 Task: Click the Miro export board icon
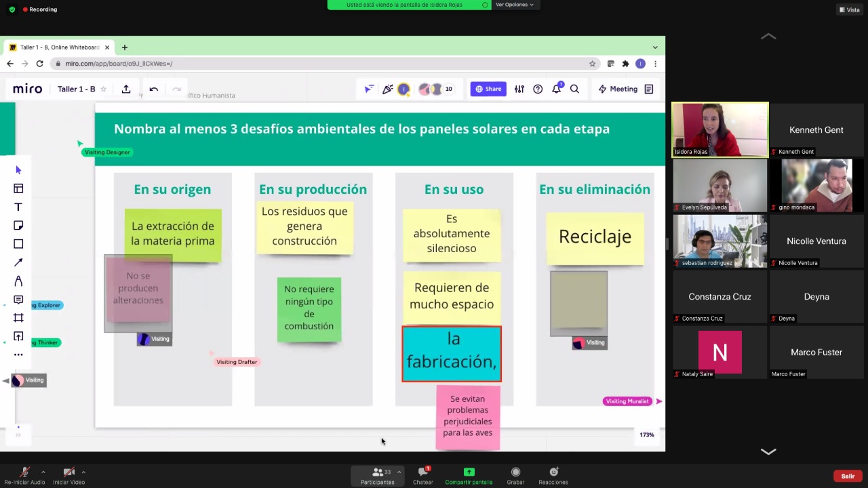[126, 89]
